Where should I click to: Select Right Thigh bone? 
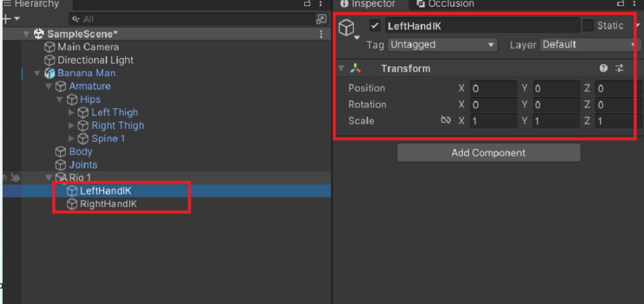tap(118, 126)
